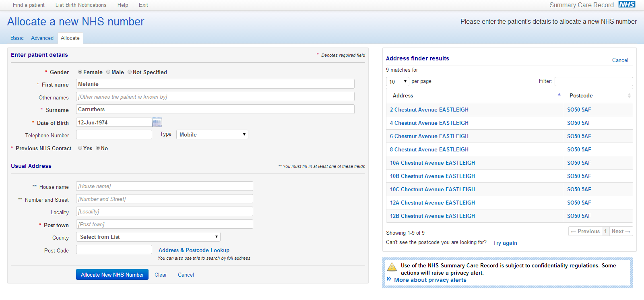Change results per page dropdown
This screenshot has height=300, width=644.
(398, 81)
